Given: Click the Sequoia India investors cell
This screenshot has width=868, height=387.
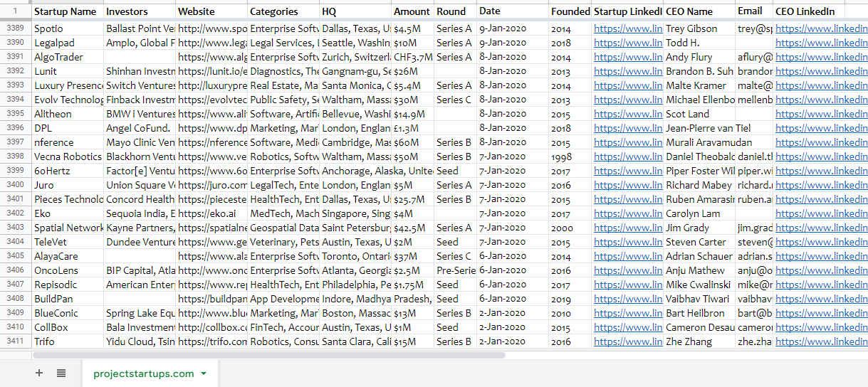Looking at the screenshot, I should [x=140, y=213].
